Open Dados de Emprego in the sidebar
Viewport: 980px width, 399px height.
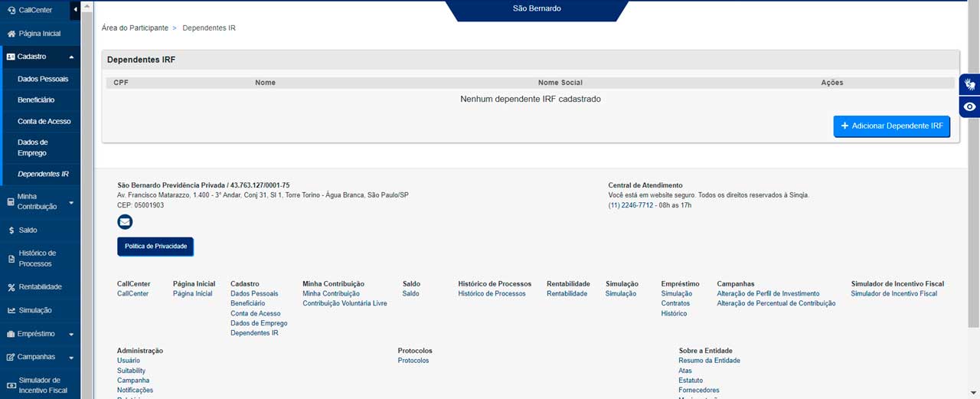[x=33, y=147]
